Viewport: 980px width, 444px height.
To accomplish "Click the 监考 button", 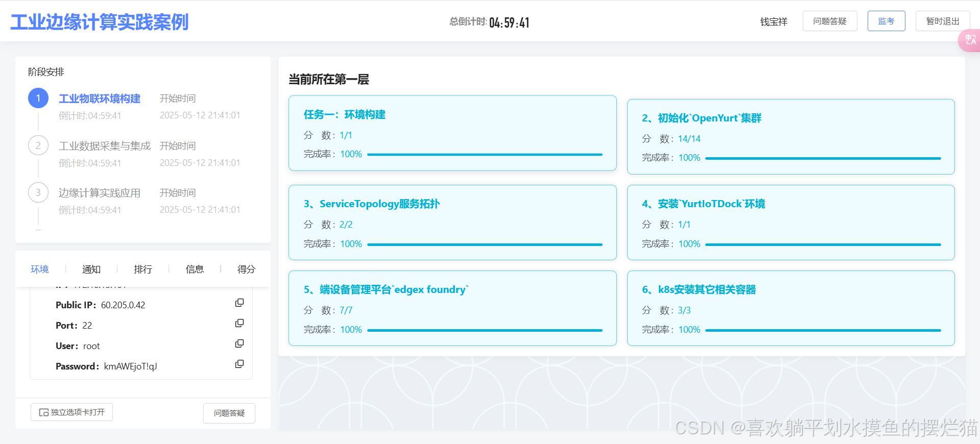I will (886, 21).
